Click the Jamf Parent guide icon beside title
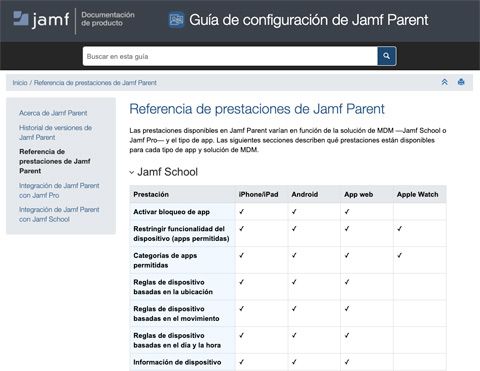This screenshot has height=371, width=480. [x=176, y=20]
